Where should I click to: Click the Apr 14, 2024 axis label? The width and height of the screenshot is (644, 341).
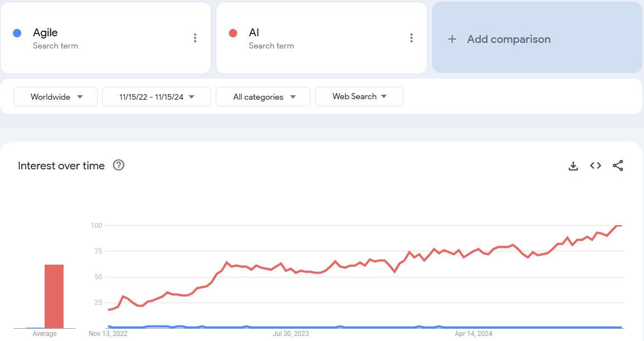[473, 334]
